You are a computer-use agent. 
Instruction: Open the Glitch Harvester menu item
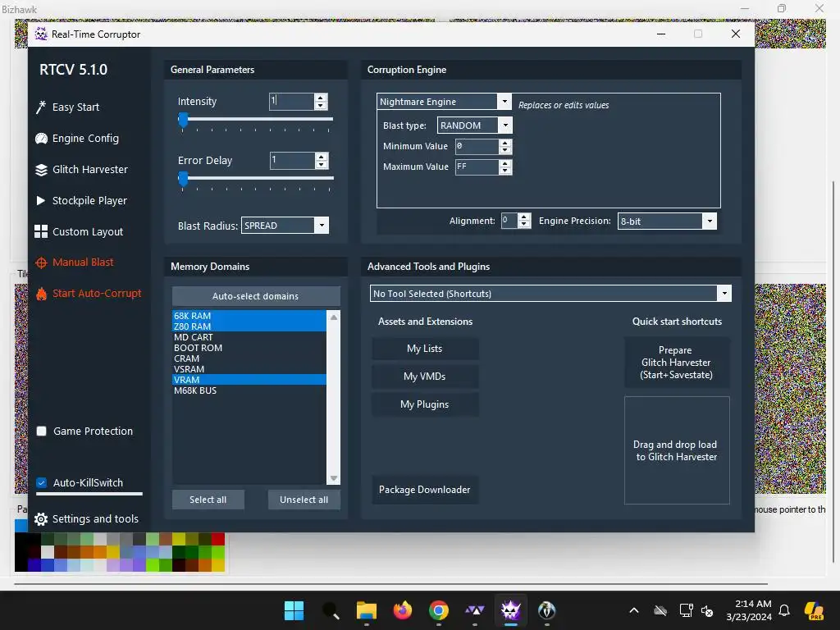(x=90, y=170)
